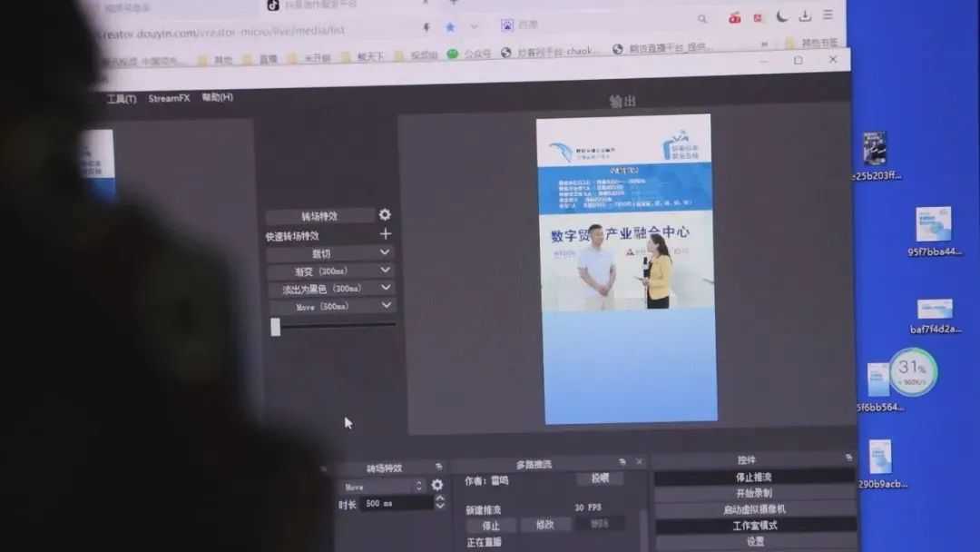The width and height of the screenshot is (980, 552).
Task: Open the 腾信直播平台 bookmark
Action: [x=662, y=47]
